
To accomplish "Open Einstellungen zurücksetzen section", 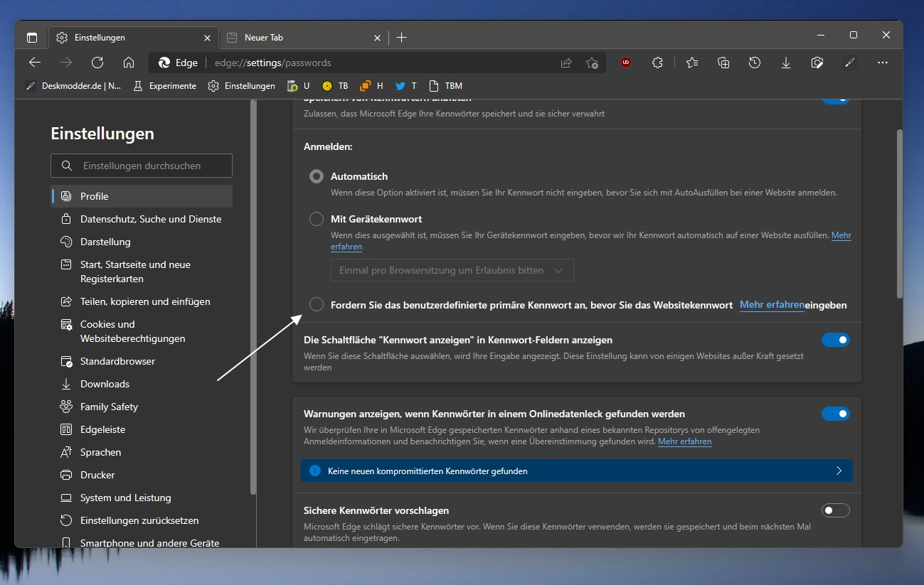I will click(x=142, y=520).
